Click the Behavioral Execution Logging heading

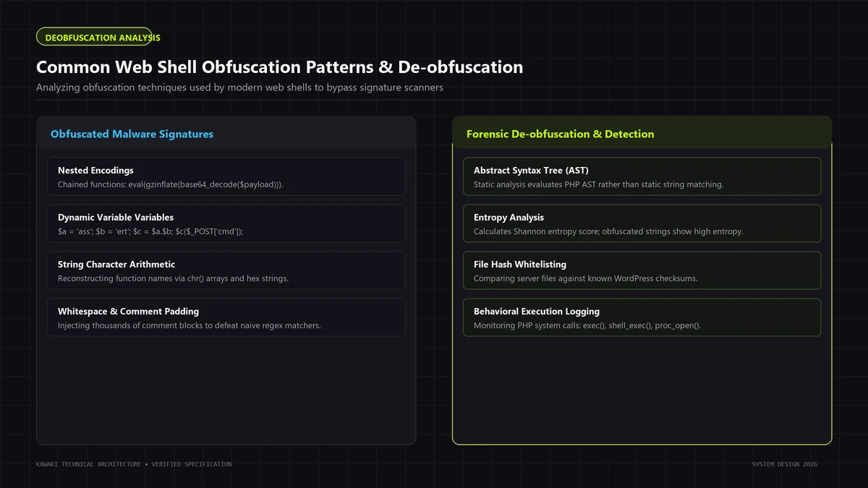[x=537, y=312]
